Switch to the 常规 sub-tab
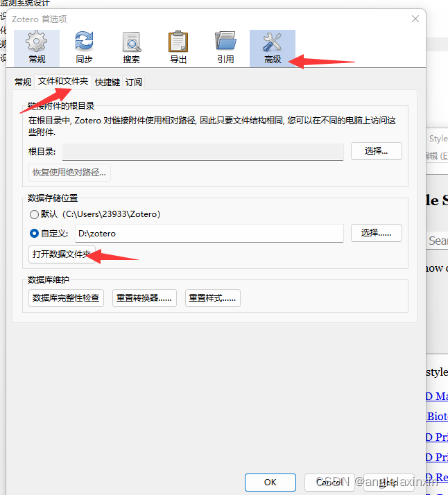Screen dimensions: 448x495 (x=23, y=82)
